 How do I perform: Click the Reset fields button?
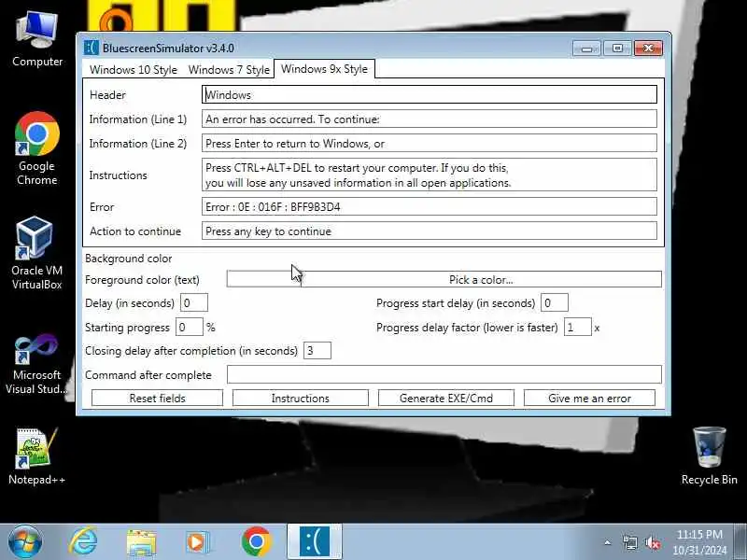[x=157, y=399]
